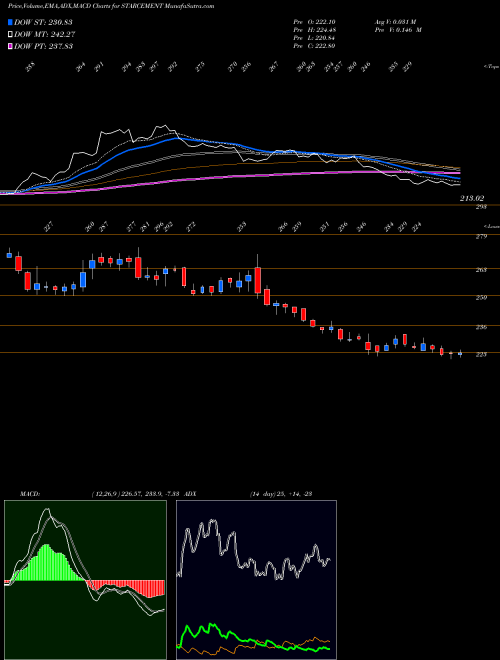Click the tall red candlestick at the breakdown
Viewport: 500px width, 660px height.
point(258,280)
